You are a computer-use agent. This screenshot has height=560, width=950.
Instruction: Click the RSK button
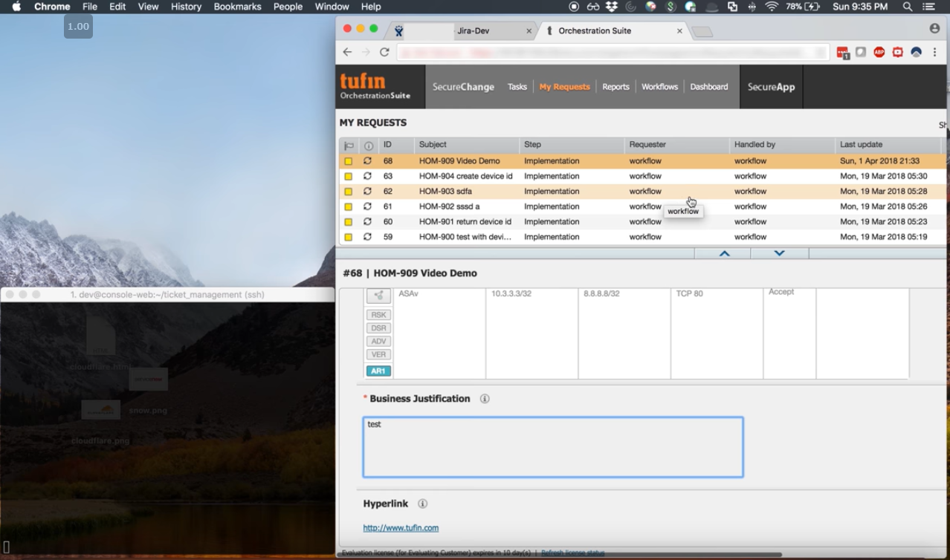click(x=378, y=315)
